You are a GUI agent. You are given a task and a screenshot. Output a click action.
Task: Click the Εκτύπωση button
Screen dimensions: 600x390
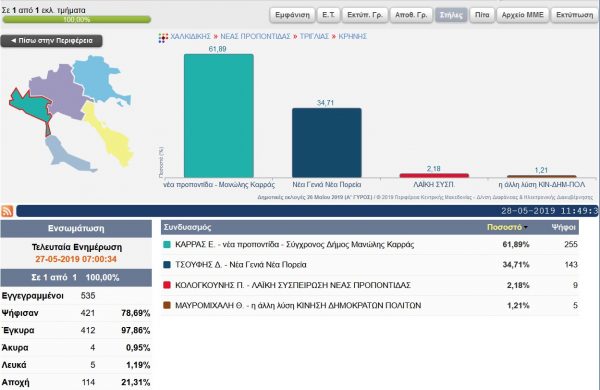point(575,15)
